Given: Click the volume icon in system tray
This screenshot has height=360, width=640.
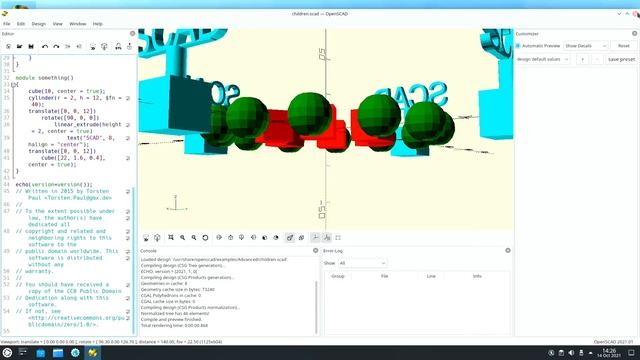Looking at the screenshot, I should point(571,353).
